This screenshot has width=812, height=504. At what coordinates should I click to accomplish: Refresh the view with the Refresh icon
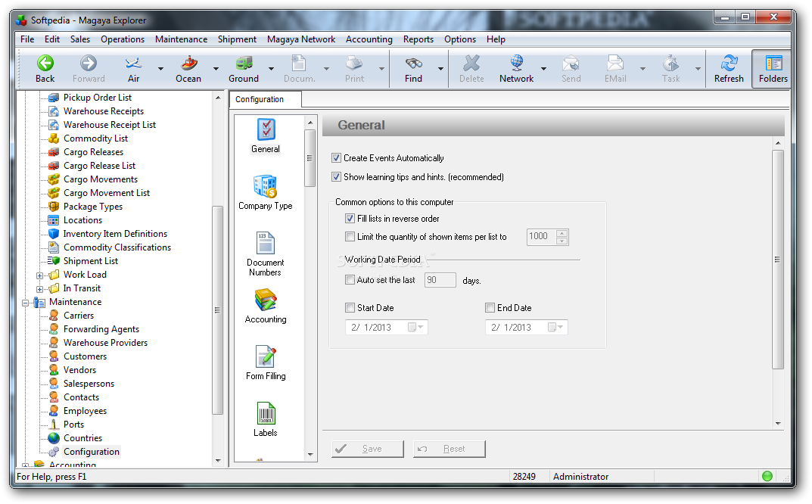pyautogui.click(x=729, y=64)
